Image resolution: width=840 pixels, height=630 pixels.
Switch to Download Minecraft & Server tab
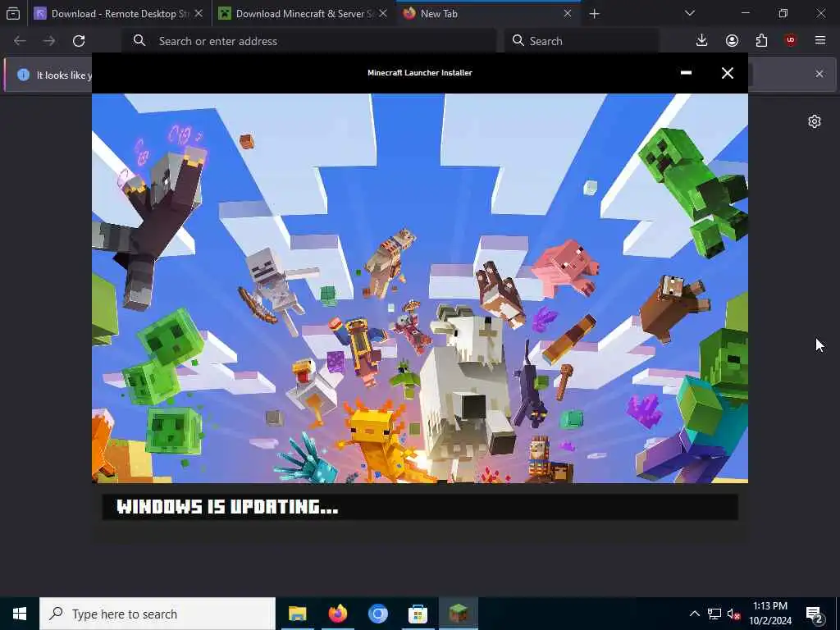304,13
